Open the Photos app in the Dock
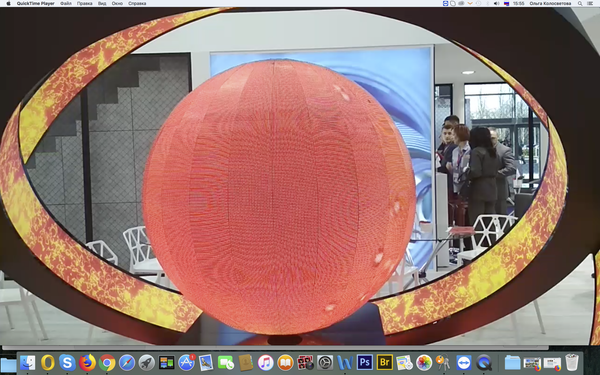600x375 pixels. click(424, 362)
